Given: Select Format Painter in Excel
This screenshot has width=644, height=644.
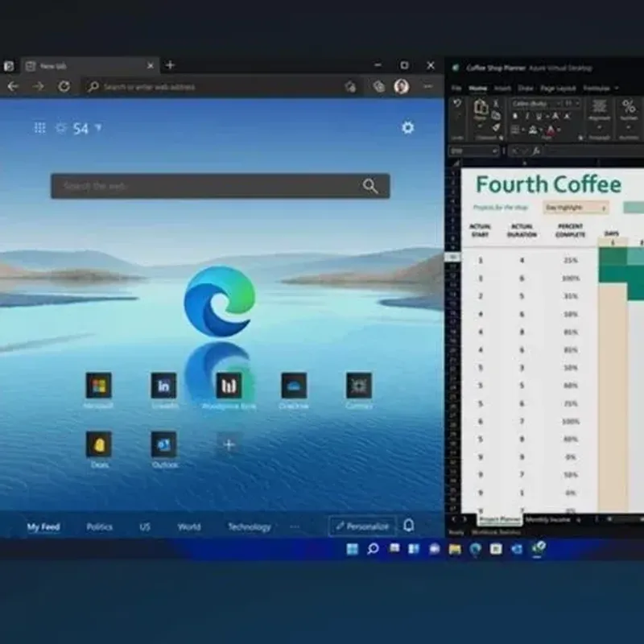Looking at the screenshot, I should [496, 128].
